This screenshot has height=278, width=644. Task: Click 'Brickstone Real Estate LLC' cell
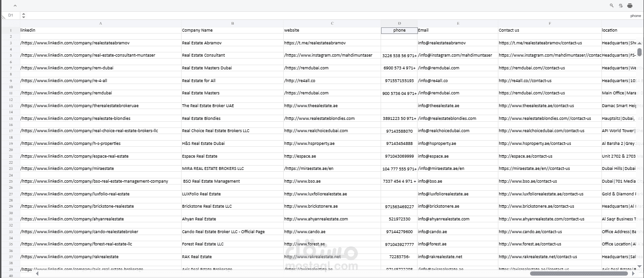233,206
